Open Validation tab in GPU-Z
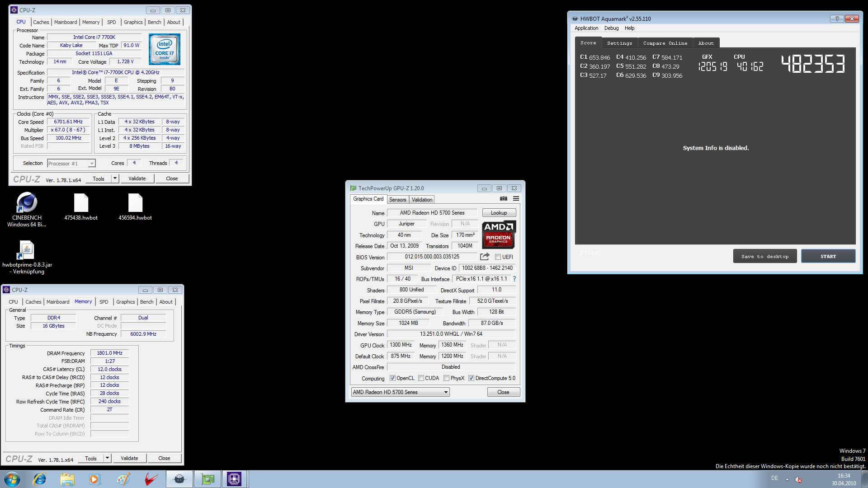Screen dimensions: 868x488 (422, 200)
